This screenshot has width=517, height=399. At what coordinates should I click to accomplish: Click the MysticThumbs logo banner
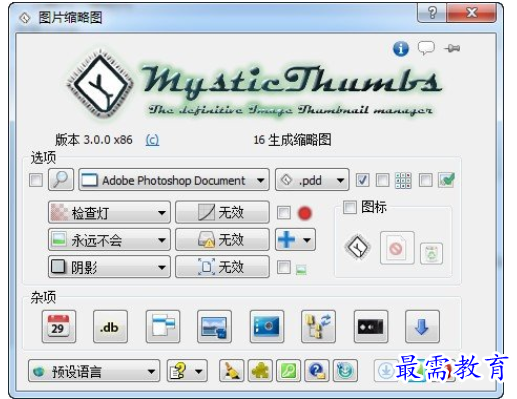tap(254, 86)
